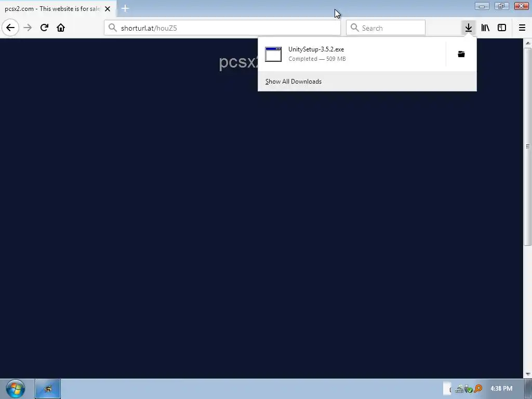Click the address bar containing shorturl.at/houZ5
This screenshot has width=532, height=399.
(222, 28)
